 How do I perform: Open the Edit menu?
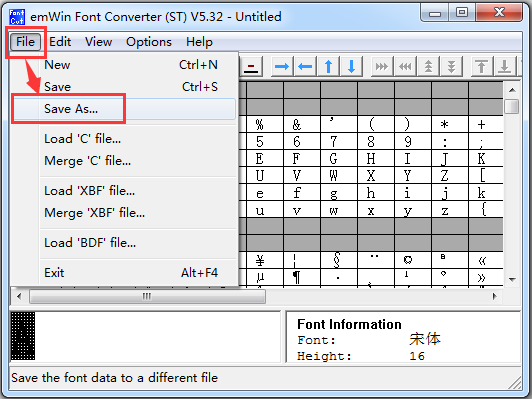(60, 42)
